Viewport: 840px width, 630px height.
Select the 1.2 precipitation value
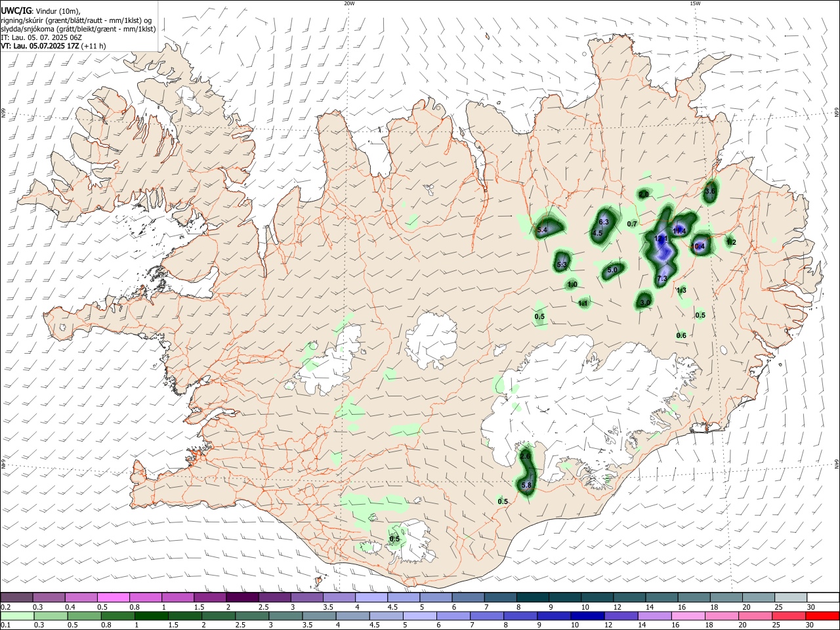731,242
